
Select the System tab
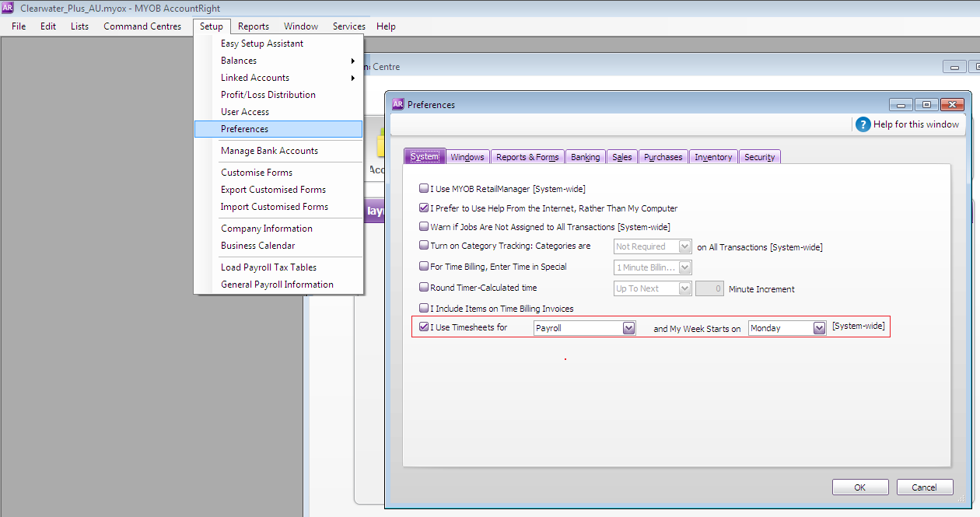tap(425, 156)
